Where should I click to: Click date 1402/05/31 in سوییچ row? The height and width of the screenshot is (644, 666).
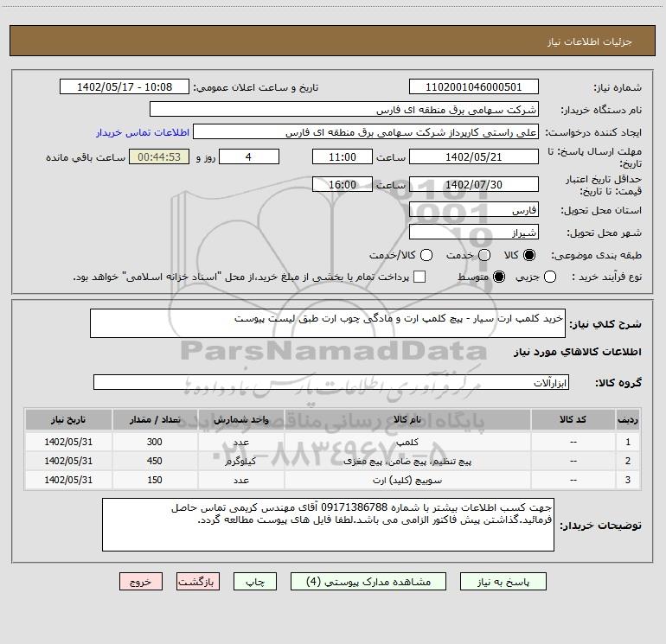68,480
